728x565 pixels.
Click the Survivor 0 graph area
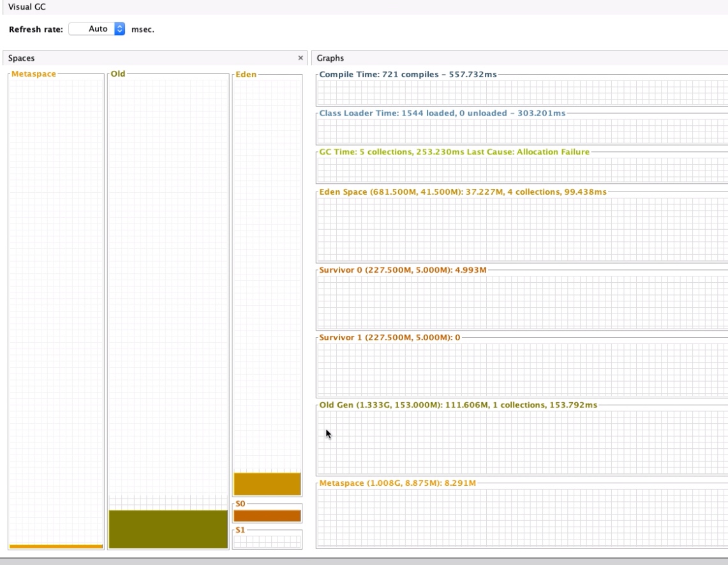[521, 302]
